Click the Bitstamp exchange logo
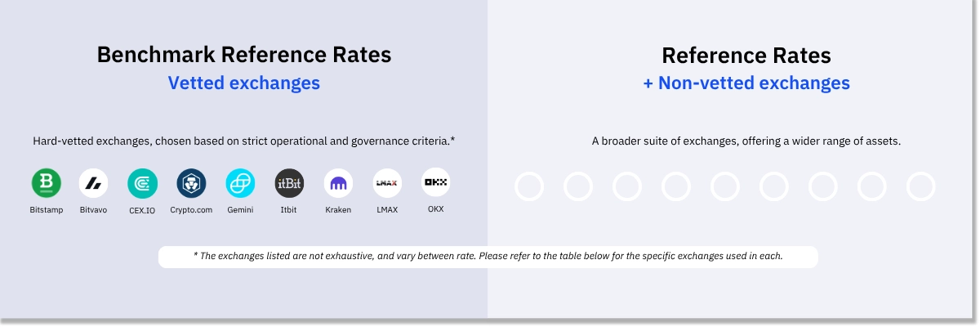980x327 pixels. (47, 184)
